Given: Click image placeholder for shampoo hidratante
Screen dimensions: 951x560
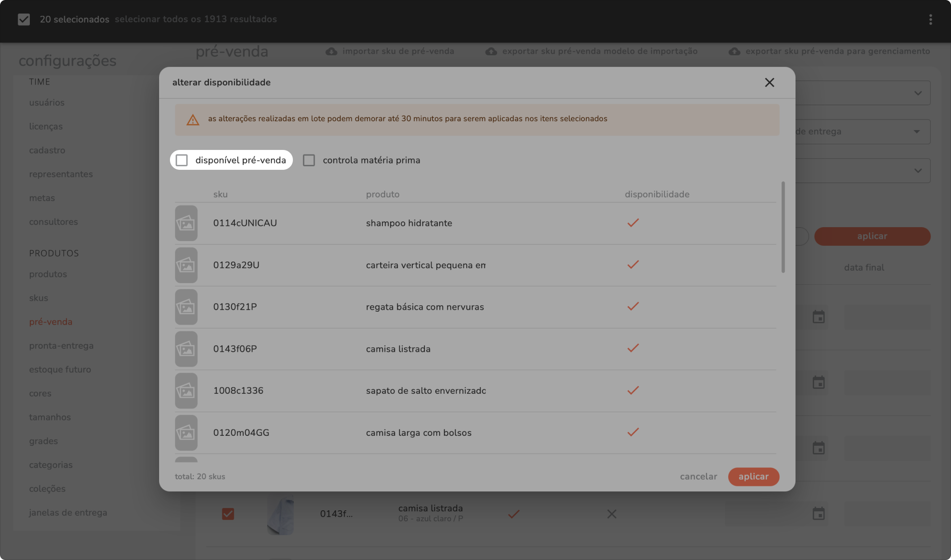Looking at the screenshot, I should pos(186,223).
